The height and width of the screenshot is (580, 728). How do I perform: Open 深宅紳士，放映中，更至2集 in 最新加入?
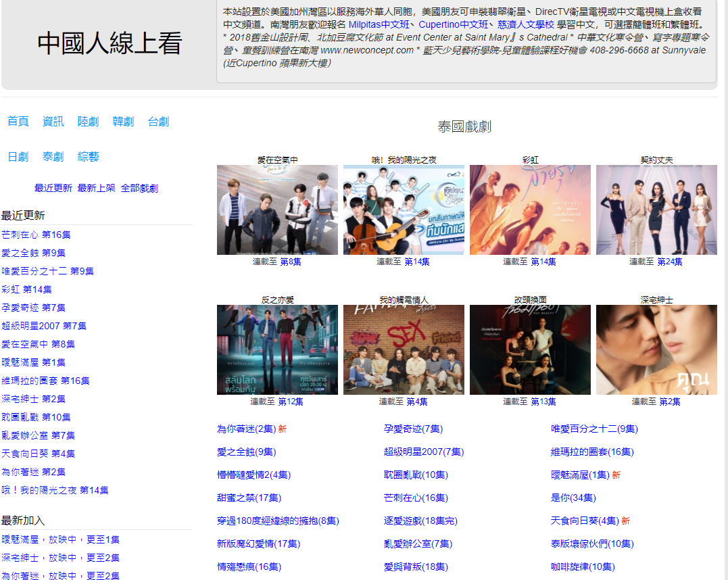coord(60,558)
